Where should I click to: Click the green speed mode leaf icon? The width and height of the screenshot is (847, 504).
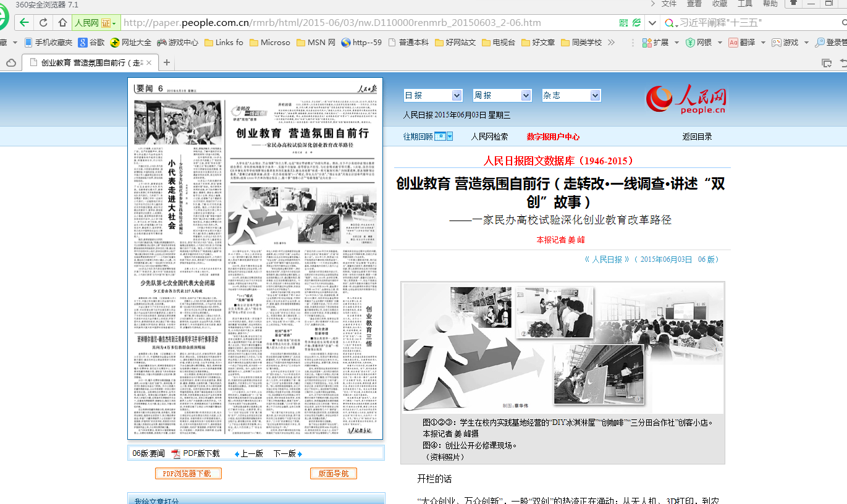[x=636, y=23]
